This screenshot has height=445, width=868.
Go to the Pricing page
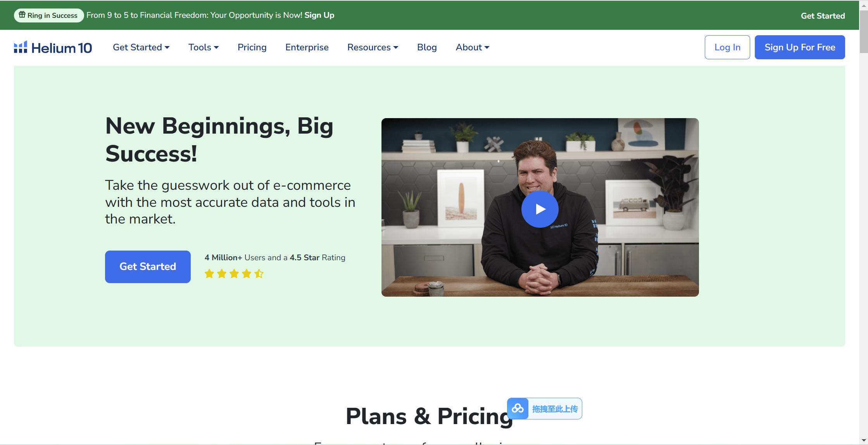[x=252, y=47]
